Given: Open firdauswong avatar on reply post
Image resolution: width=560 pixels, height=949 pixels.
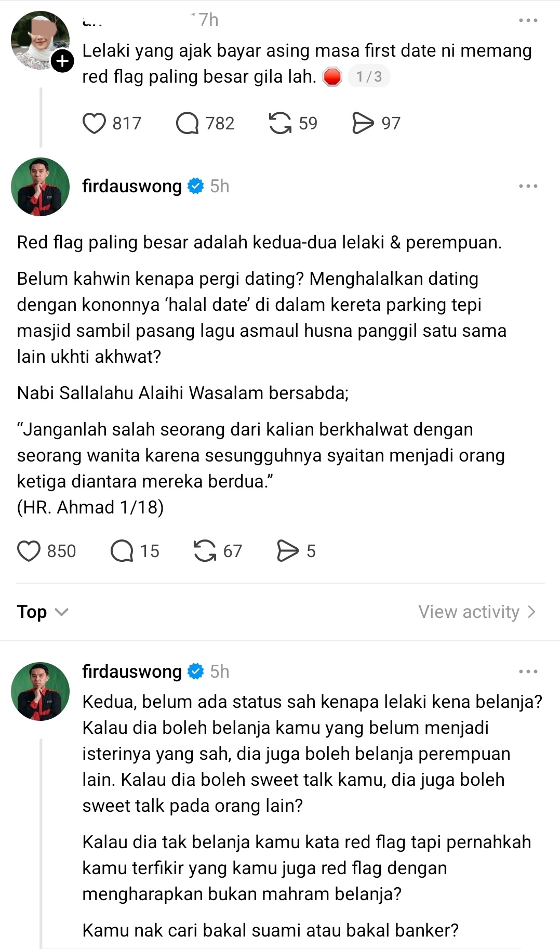Looking at the screenshot, I should pyautogui.click(x=41, y=691).
